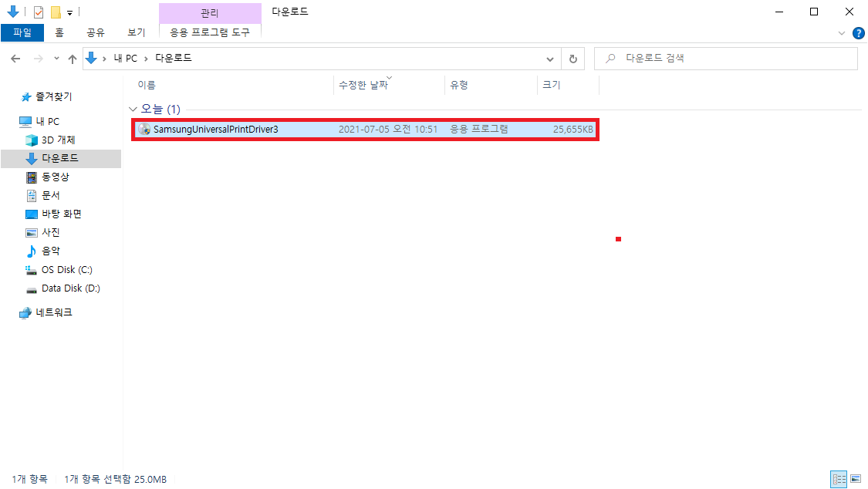This screenshot has height=489, width=868.
Task: Click the 내 PC breadcrumb
Action: pyautogui.click(x=126, y=58)
